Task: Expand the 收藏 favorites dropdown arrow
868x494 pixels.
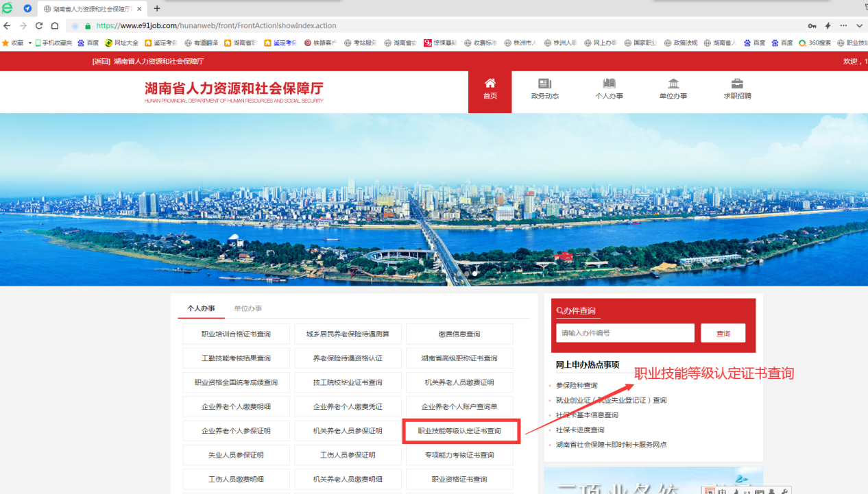Action: coord(30,42)
